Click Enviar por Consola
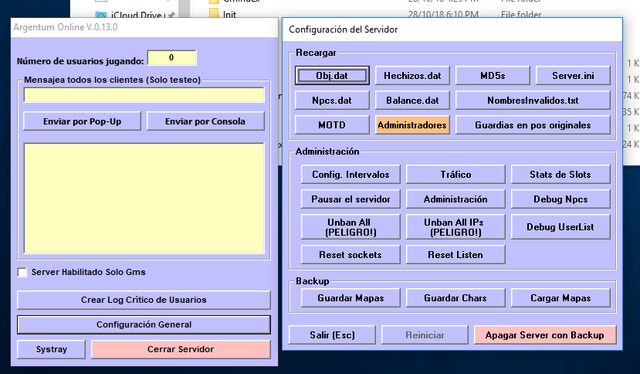This screenshot has width=640, height=374. 205,121
